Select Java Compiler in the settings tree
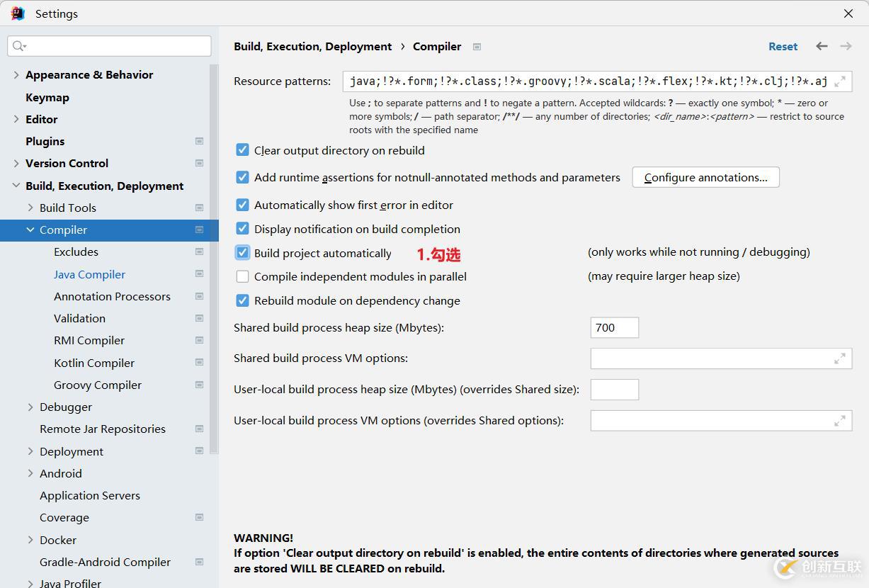Screen dimensions: 869x588 click(x=89, y=275)
